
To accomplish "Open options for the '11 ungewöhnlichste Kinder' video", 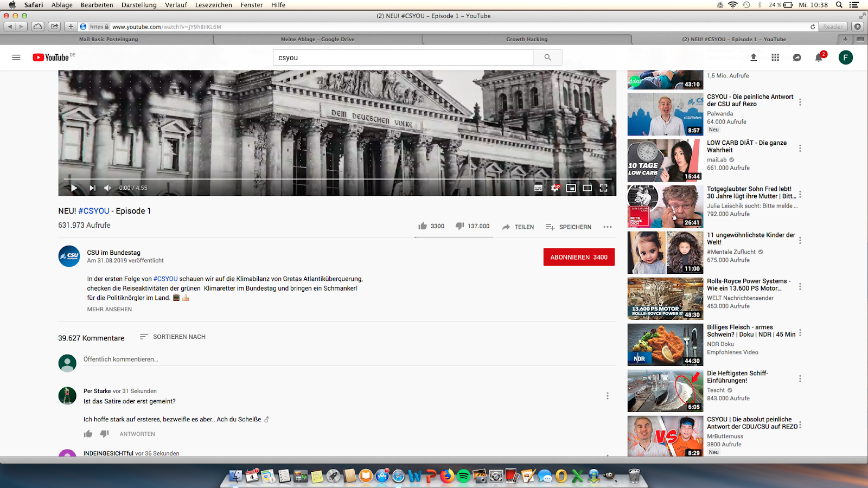I will click(x=800, y=240).
